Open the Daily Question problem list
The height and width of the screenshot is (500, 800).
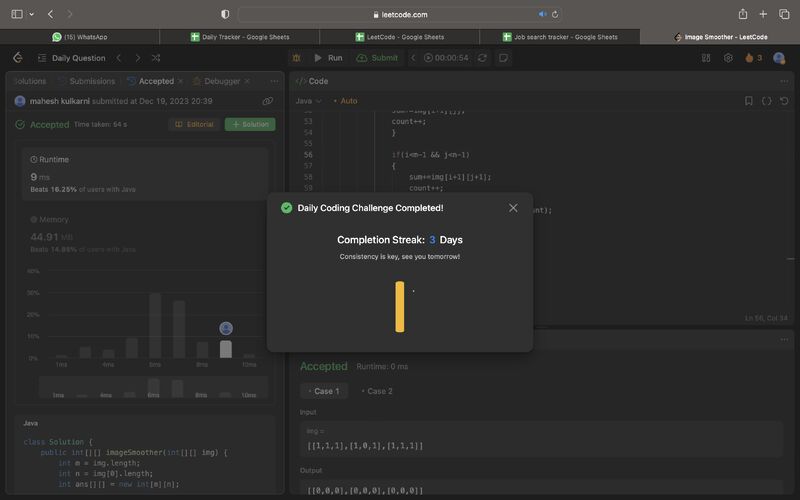[x=71, y=58]
